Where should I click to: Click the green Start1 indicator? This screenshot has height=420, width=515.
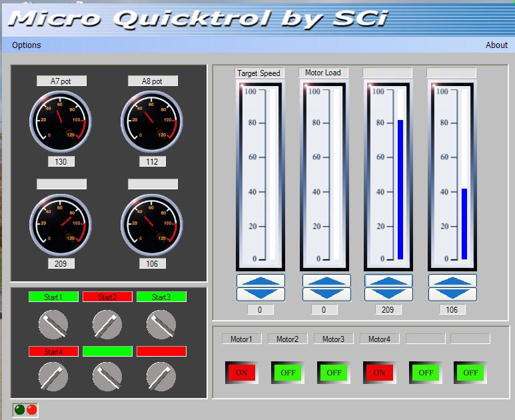[x=53, y=297]
